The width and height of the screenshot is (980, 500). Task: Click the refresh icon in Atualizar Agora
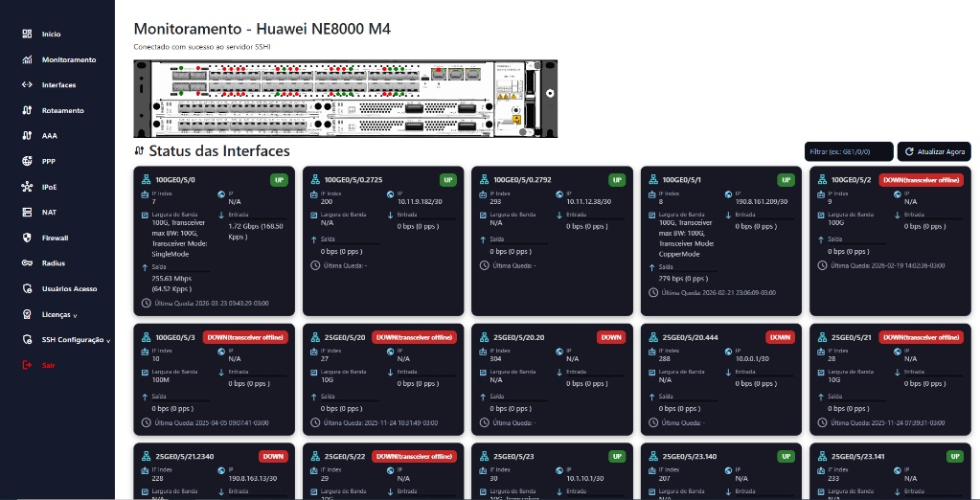point(909,152)
